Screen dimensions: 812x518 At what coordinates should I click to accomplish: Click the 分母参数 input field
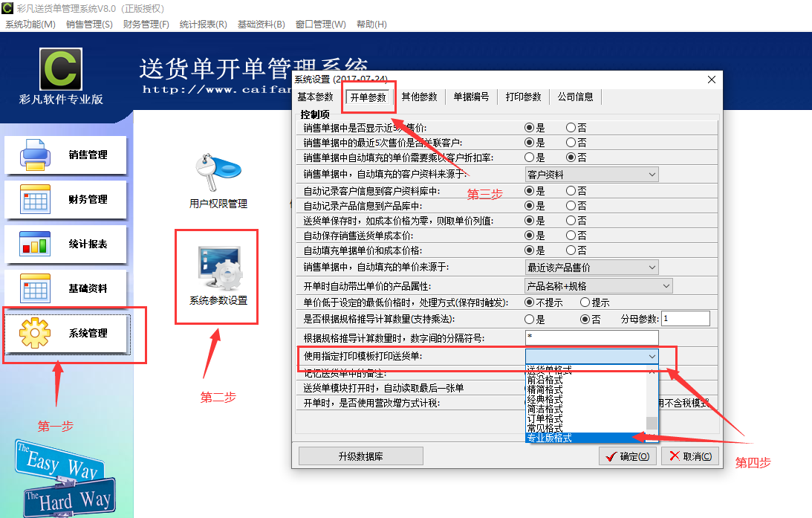pyautogui.click(x=685, y=319)
